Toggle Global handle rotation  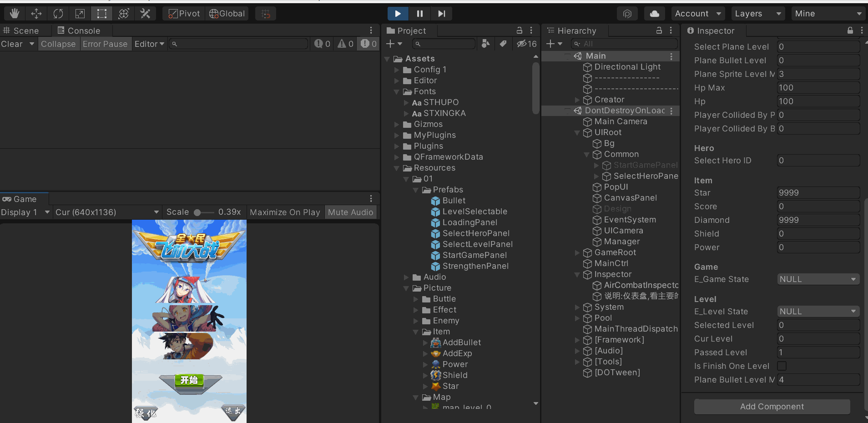coord(227,14)
